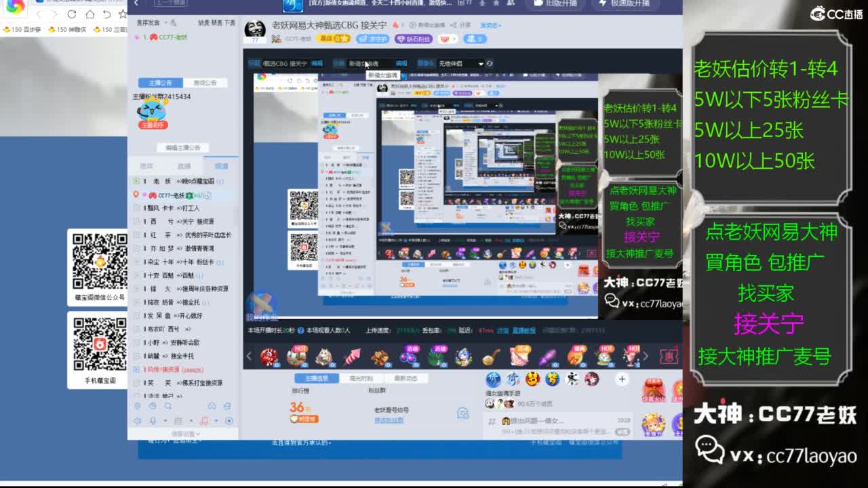Toggle the microphone icon in voice toolbar
This screenshot has height=488, width=868.
coord(153,421)
